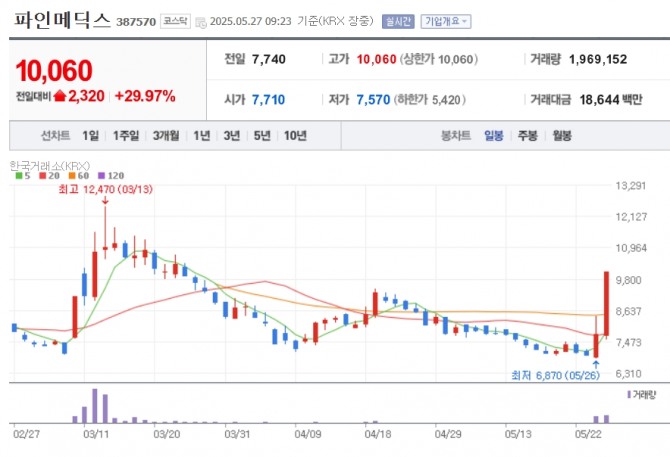Click the 13,291 price axis label
The image size is (670, 457).
pos(631,186)
